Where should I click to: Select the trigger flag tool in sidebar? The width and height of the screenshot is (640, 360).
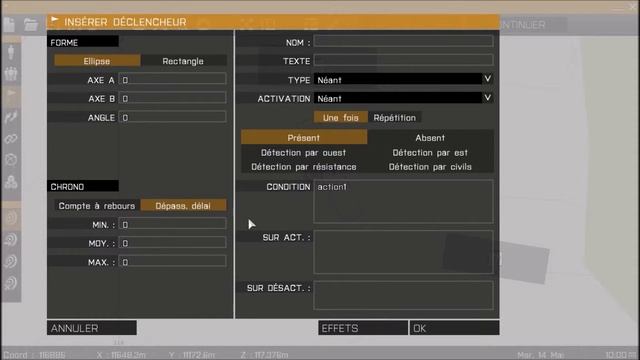tap(11, 95)
